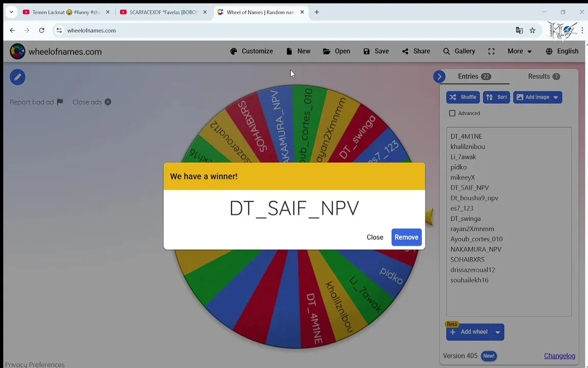Click entry rayan2Xmnmm in the list
Screen dimensions: 588x368
[x=472, y=228]
